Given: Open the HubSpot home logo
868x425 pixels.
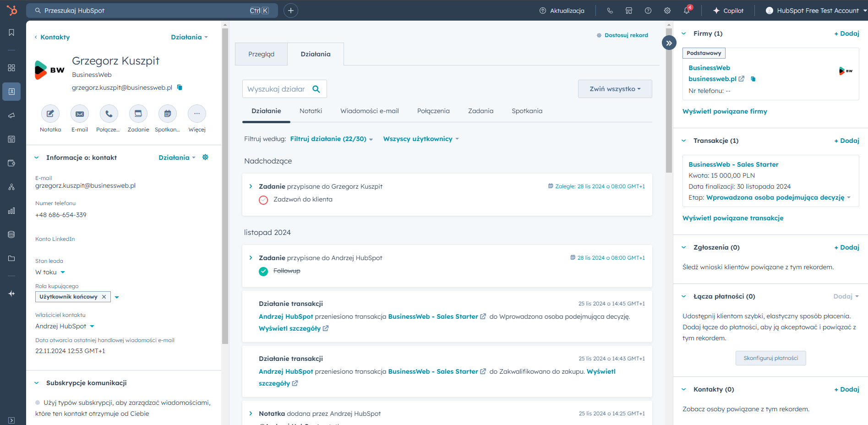Looking at the screenshot, I should [x=12, y=10].
